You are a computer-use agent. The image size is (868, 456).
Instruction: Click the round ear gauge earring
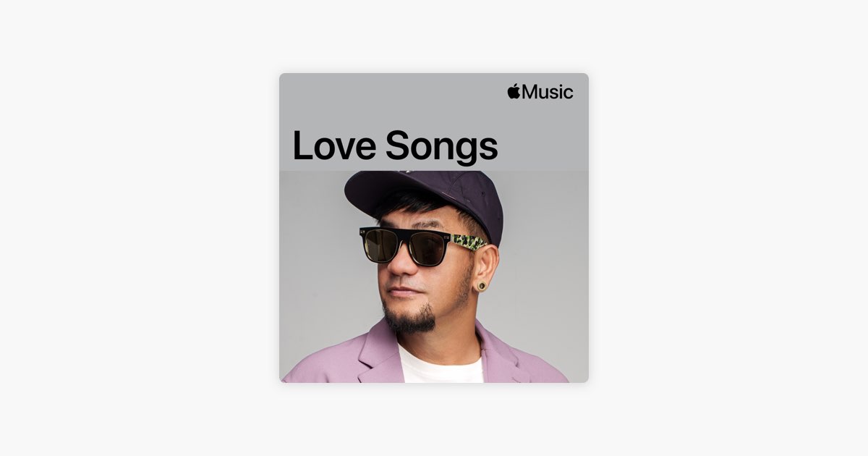point(481,287)
